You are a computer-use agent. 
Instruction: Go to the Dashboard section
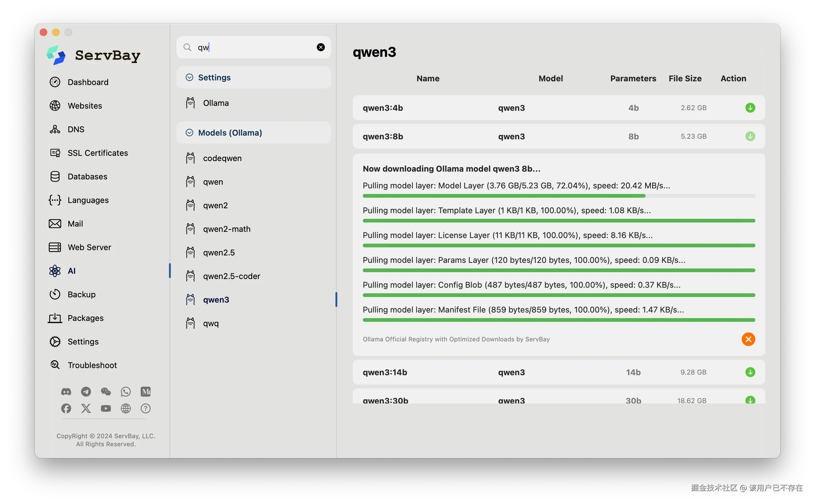click(88, 82)
